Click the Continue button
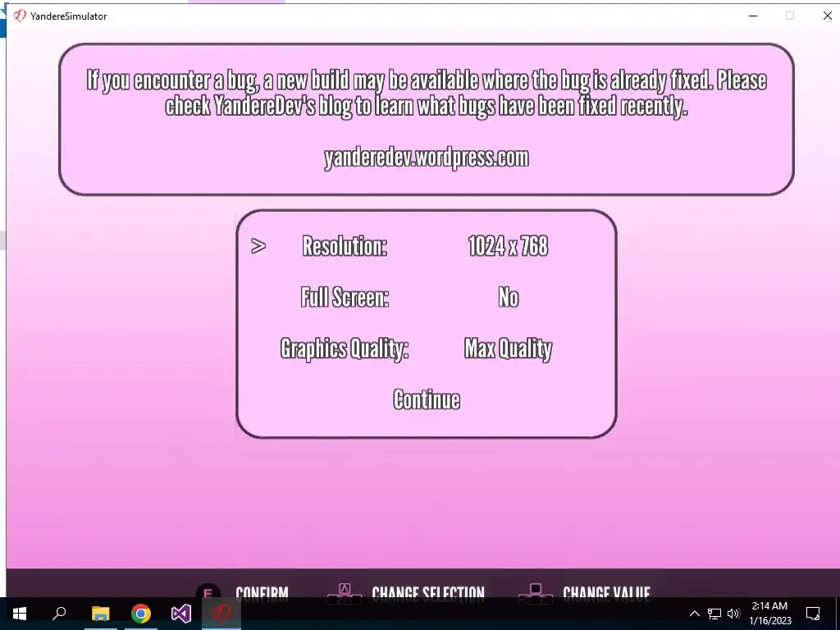The height and width of the screenshot is (630, 840). pyautogui.click(x=427, y=399)
